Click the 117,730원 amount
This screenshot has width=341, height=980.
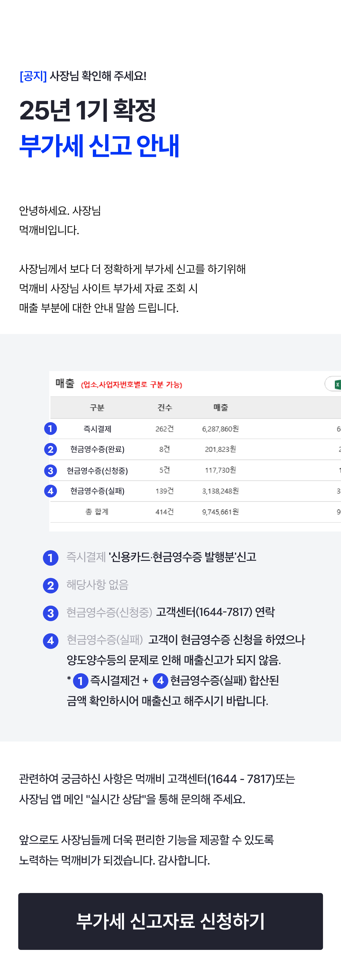click(220, 470)
